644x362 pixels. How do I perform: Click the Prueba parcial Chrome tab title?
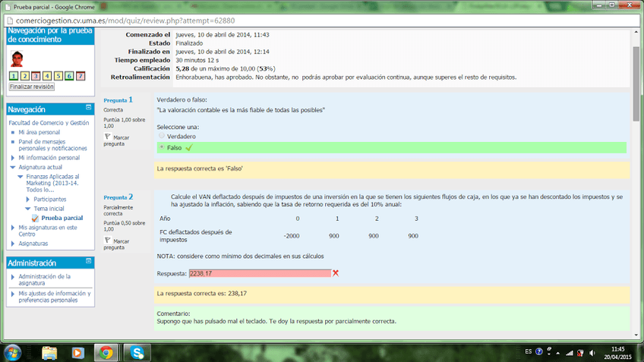54,7
